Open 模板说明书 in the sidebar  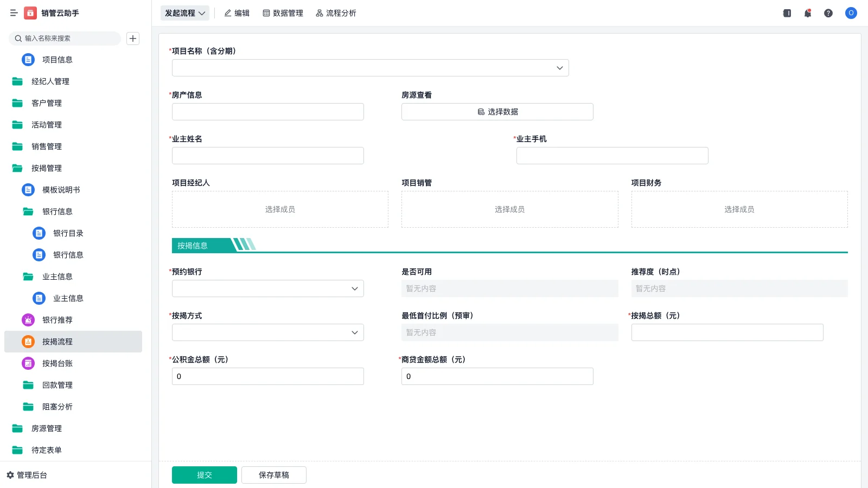tap(60, 190)
